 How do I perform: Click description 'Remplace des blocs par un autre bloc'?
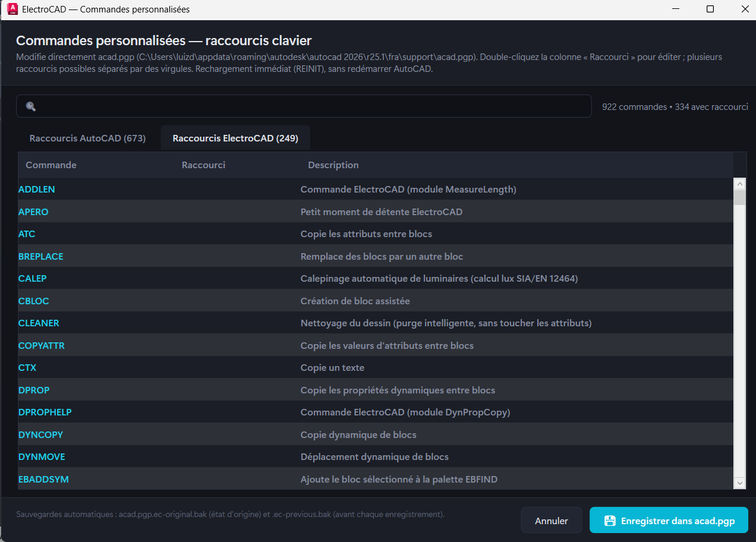[x=382, y=256]
